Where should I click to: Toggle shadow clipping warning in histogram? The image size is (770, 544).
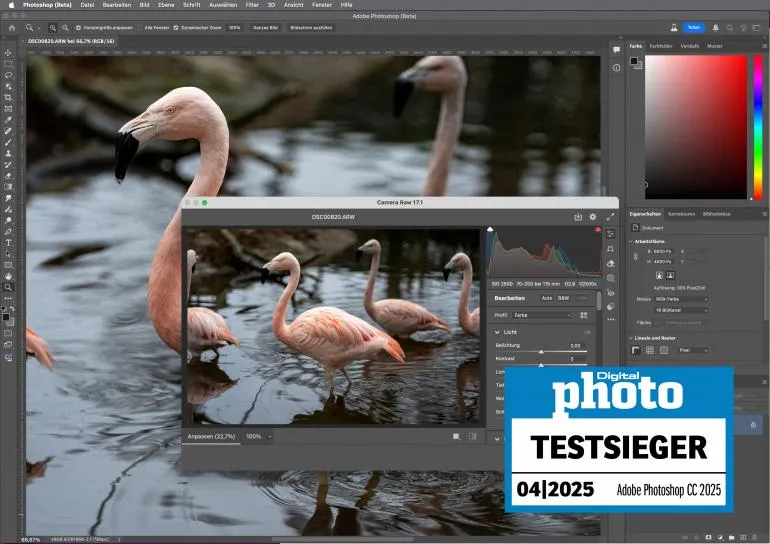click(490, 229)
